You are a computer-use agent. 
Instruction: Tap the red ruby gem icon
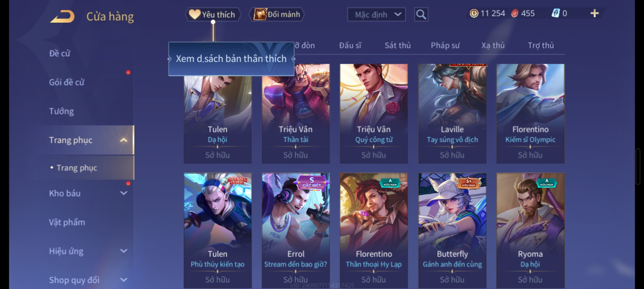(515, 13)
